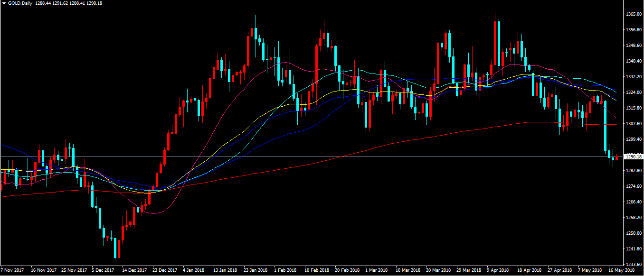
Task: Click the 1266.40 price axis label
Action: pyautogui.click(x=634, y=202)
